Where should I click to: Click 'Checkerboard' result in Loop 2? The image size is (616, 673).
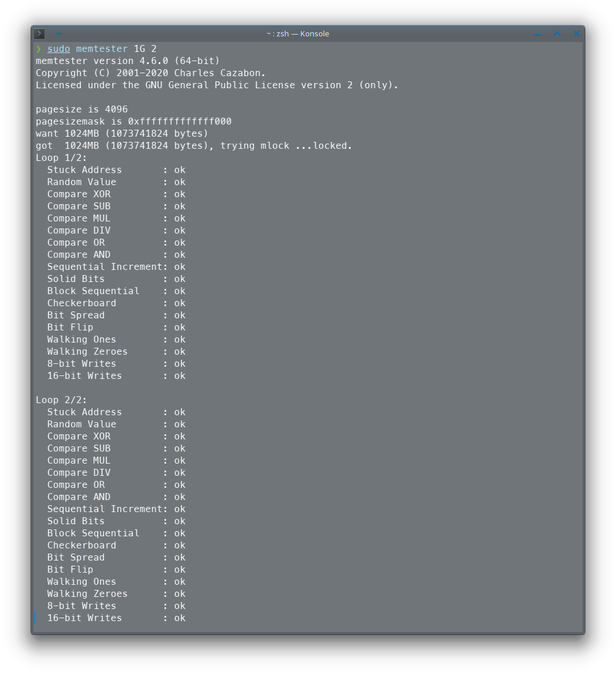tap(179, 546)
